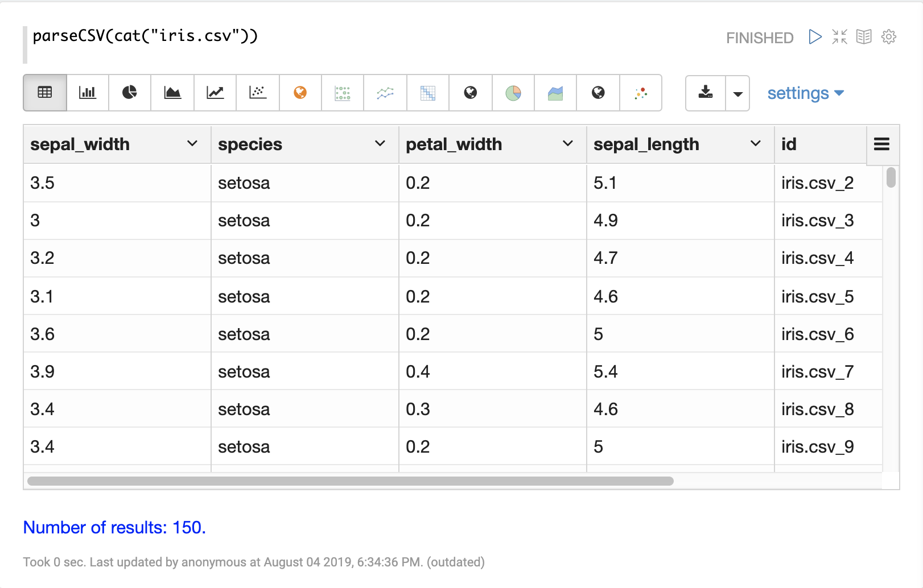The image size is (923, 588).
Task: Click the orange globe visualization icon
Action: point(300,93)
